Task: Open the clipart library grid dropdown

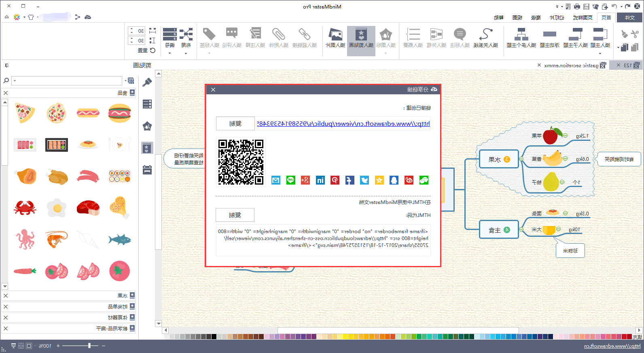Action: tap(125, 81)
